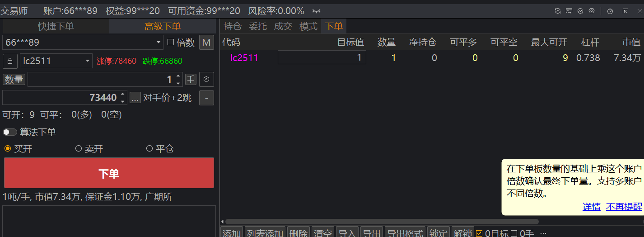Open settings hexagon icon in title bar
644x237 pixels.
(x=592, y=11)
